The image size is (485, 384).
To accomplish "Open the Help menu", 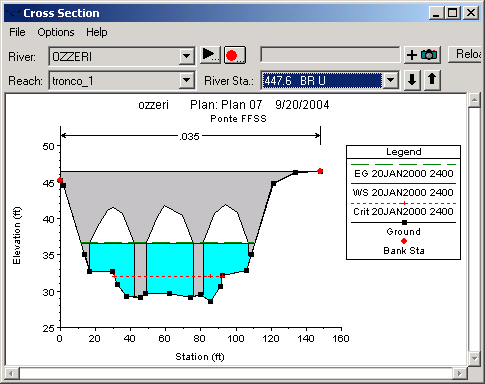I will tap(97, 32).
